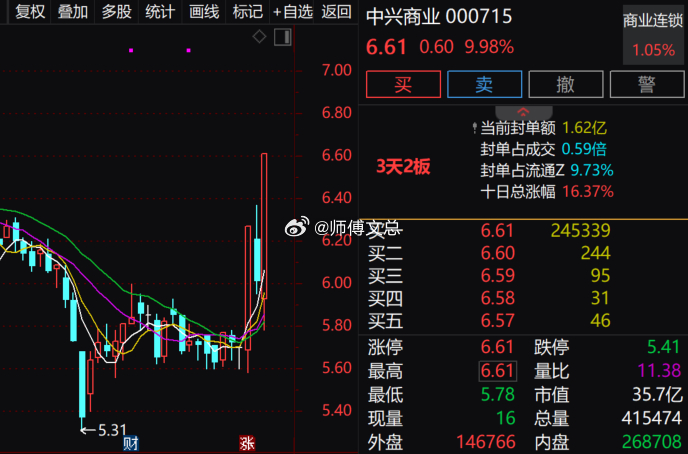Click 十日总涨幅 value 16.37%
Viewport: 688px width, 454px height.
coord(588,192)
